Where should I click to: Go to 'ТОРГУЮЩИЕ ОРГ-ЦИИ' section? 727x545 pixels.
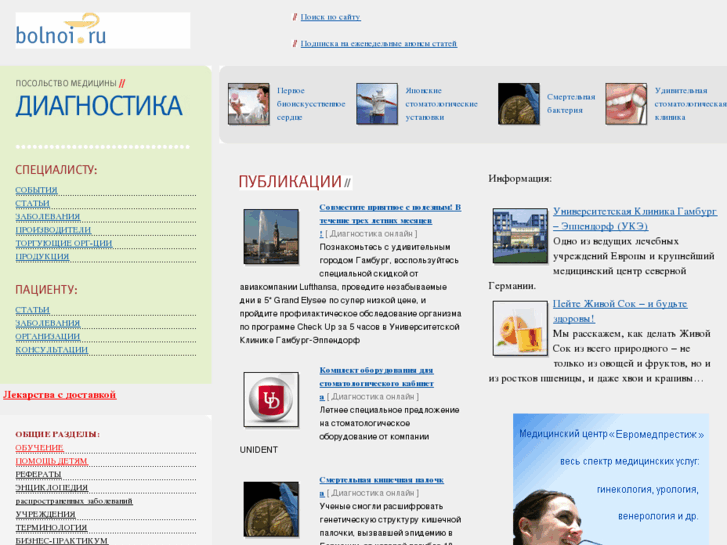(63, 243)
